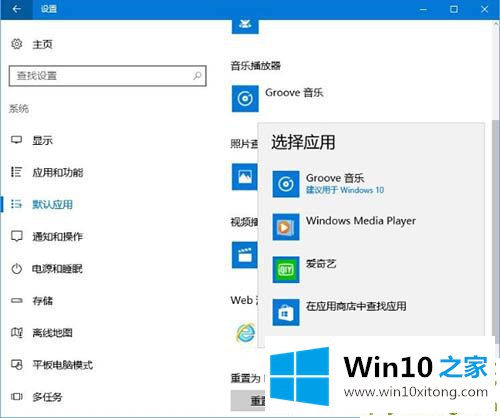
Task: Click the Store icon in popup
Action: pos(286,312)
